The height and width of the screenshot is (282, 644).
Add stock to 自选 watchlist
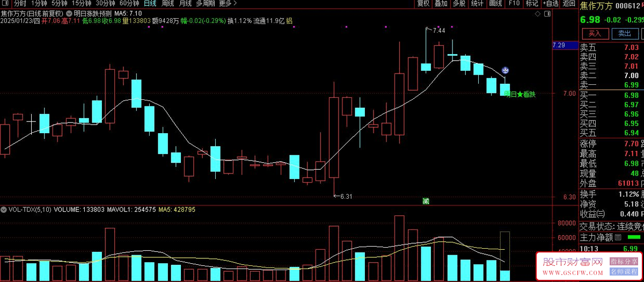pyautogui.click(x=551, y=3)
